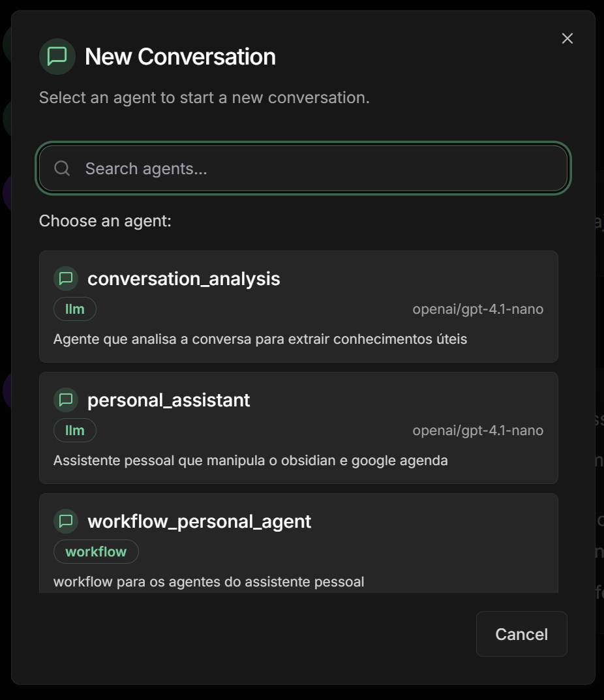This screenshot has width=604, height=700.
Task: Select the personal_assistant agent
Action: click(299, 427)
